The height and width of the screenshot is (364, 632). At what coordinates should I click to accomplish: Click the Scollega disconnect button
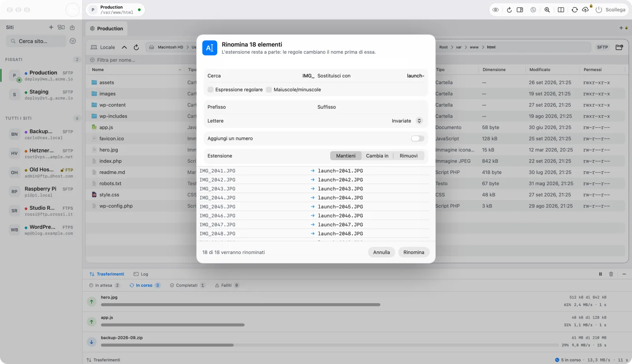click(x=611, y=10)
